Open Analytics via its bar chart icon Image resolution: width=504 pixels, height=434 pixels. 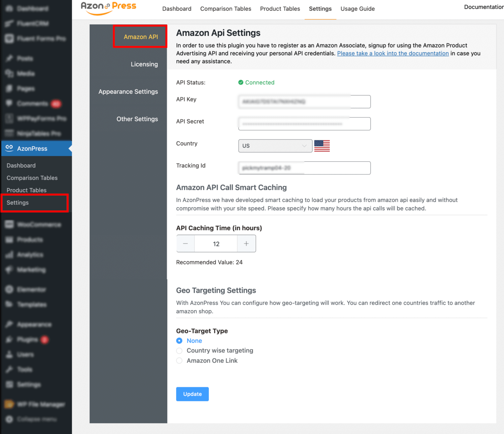[9, 255]
